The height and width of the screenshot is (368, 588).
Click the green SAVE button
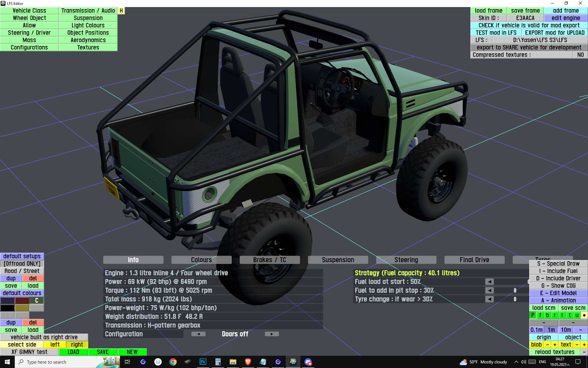pyautogui.click(x=103, y=352)
